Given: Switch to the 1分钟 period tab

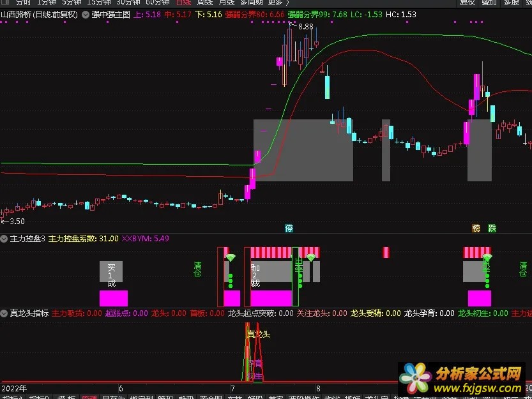Looking at the screenshot, I should [47, 3].
